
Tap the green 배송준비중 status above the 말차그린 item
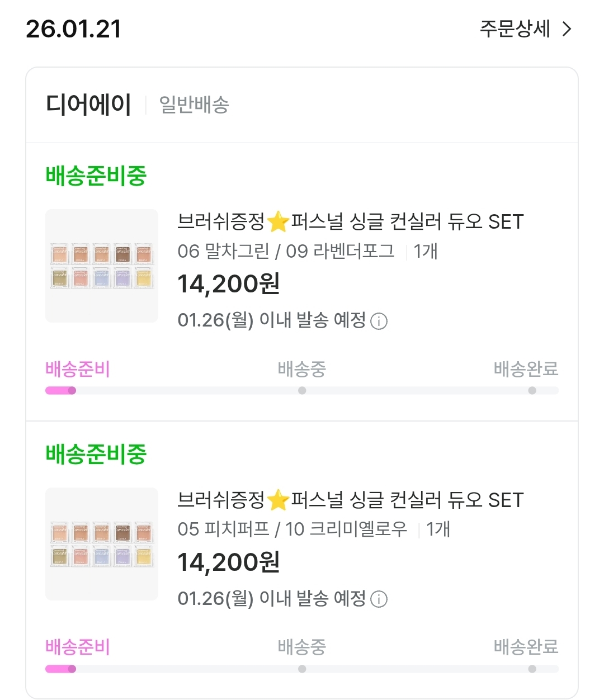[x=96, y=176]
